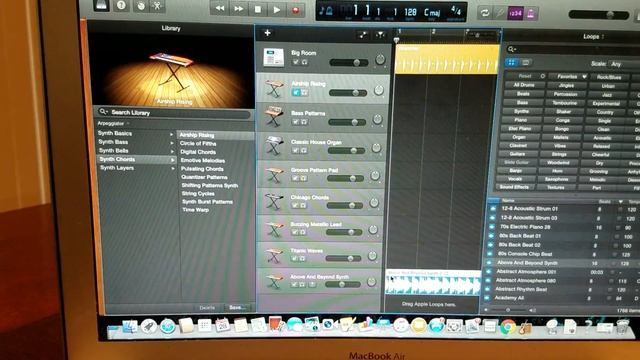Adjust Big Room track volume slider
This screenshot has height=360, width=640.
(x=349, y=62)
